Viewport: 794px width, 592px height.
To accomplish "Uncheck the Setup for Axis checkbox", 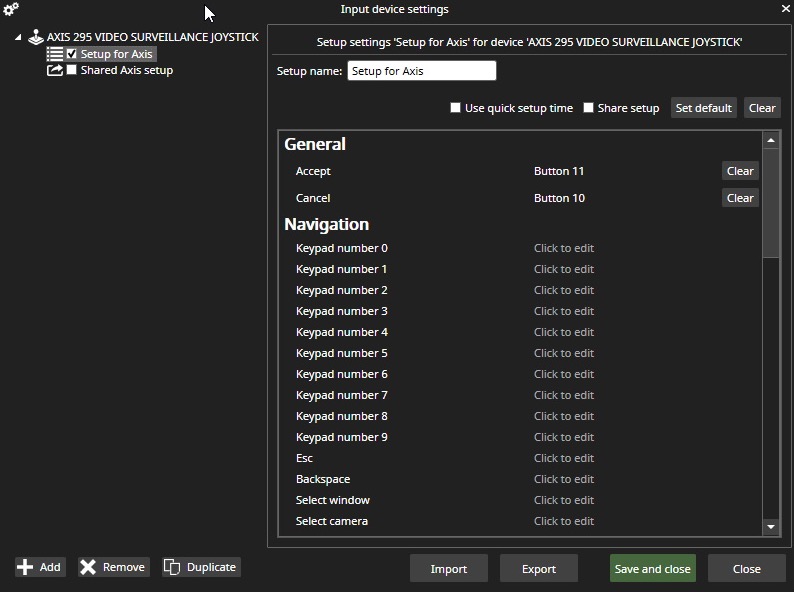I will click(71, 54).
